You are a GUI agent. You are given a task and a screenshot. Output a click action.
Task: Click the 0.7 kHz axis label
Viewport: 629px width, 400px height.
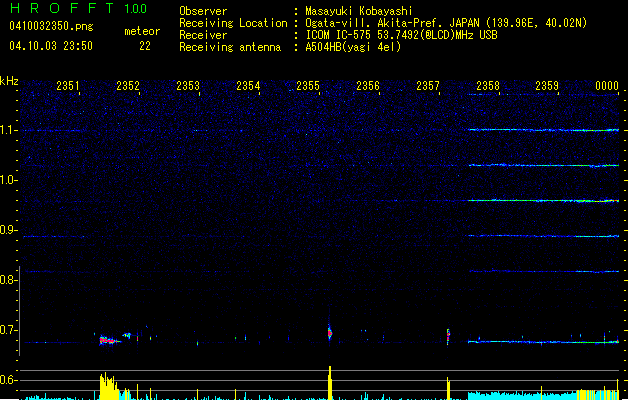pos(8,330)
